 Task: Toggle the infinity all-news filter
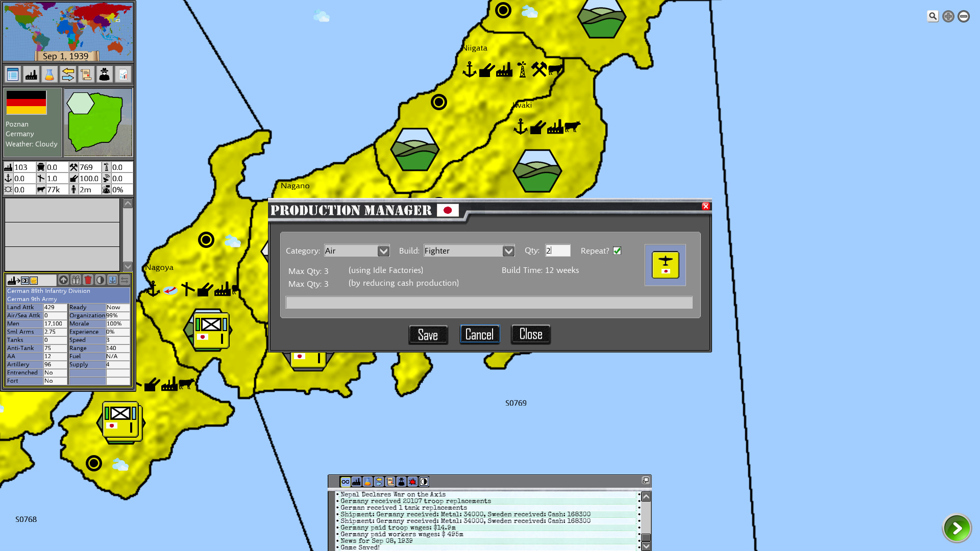point(346,482)
